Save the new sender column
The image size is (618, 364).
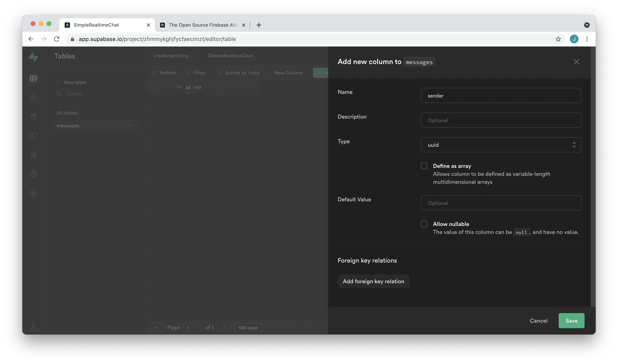click(571, 321)
